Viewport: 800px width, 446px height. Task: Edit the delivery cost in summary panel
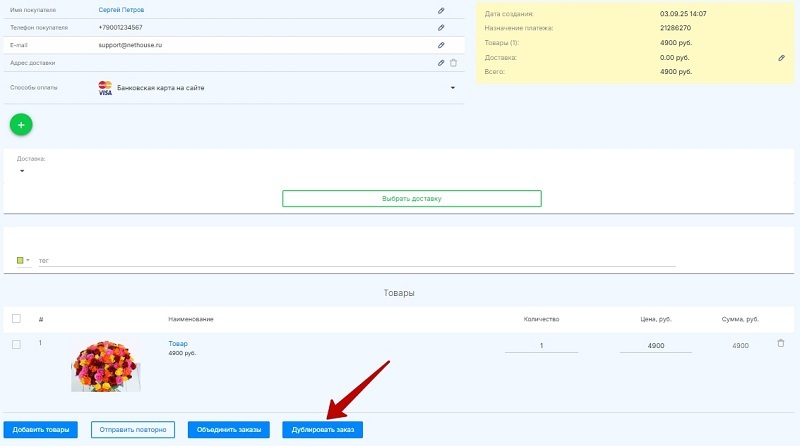tap(782, 58)
